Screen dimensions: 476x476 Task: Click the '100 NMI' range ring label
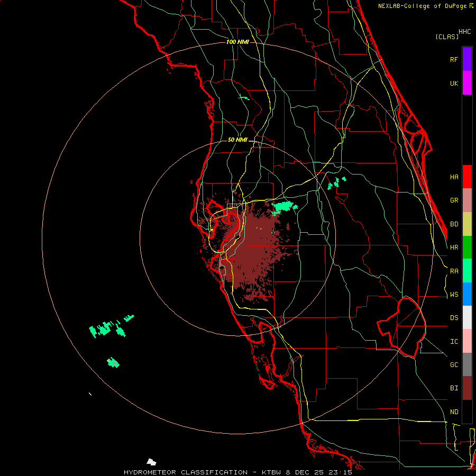(237, 42)
